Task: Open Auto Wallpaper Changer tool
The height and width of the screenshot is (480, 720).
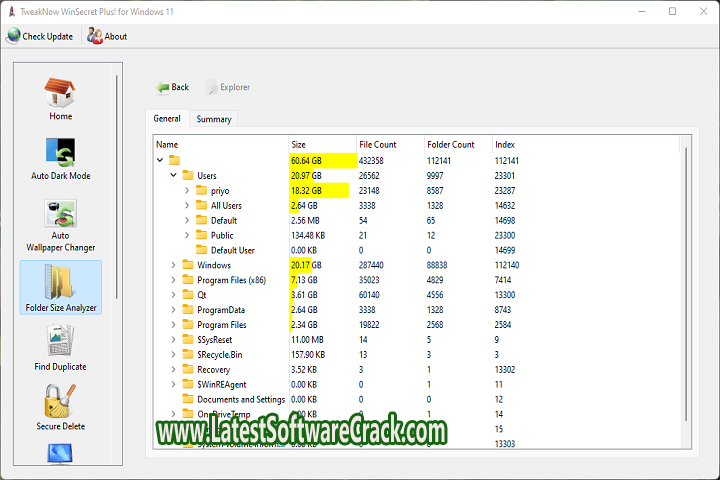Action: (x=60, y=214)
